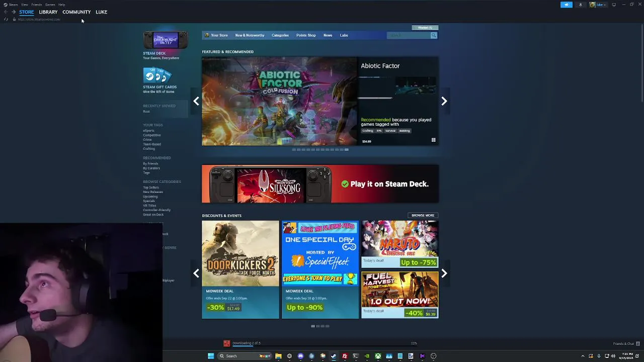This screenshot has width=644, height=362.
Task: Open the Help menu
Action: coord(61,5)
